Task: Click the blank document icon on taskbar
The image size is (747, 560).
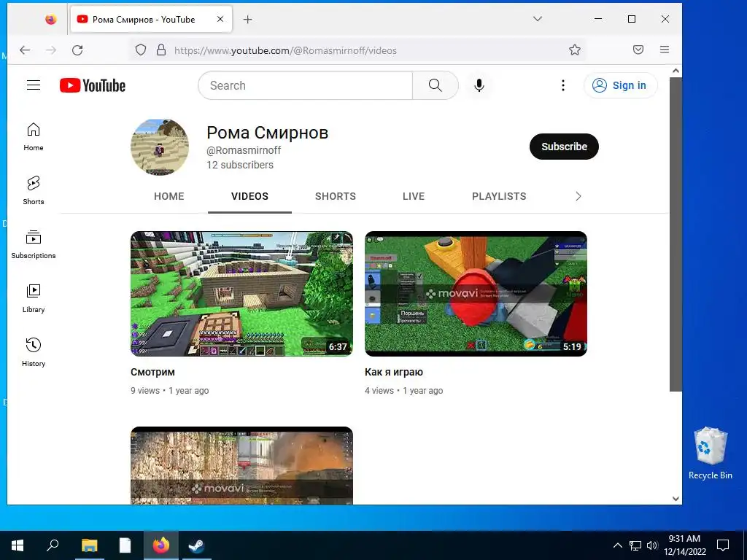Action: tap(125, 545)
